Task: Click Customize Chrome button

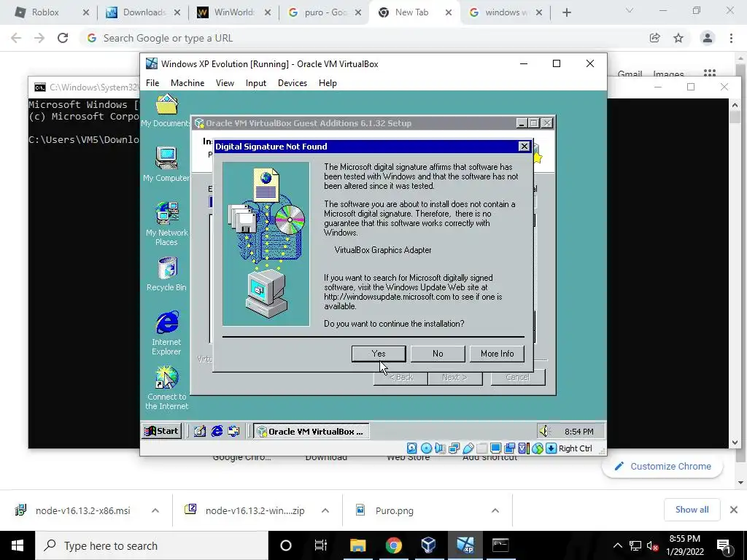Action: click(x=662, y=467)
